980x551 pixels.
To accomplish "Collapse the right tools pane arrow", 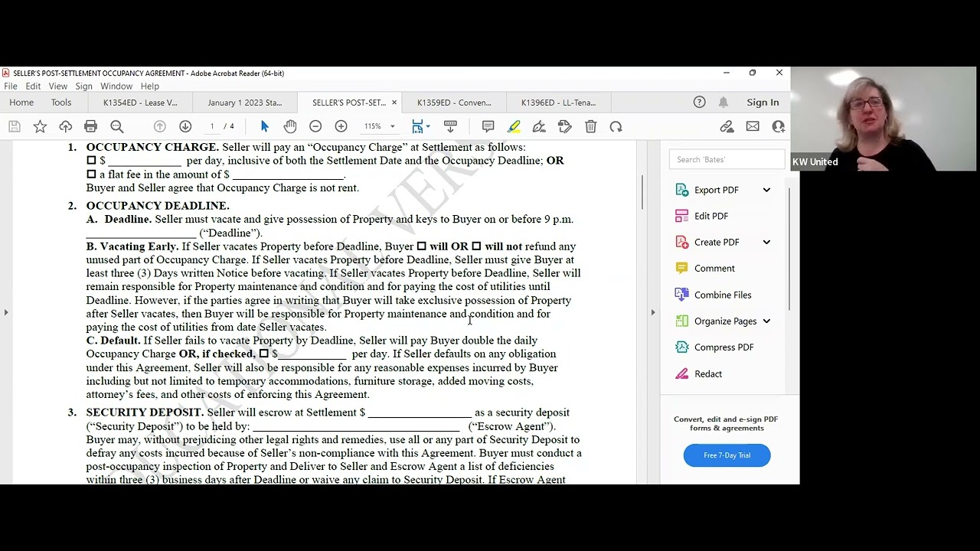I will pos(653,312).
